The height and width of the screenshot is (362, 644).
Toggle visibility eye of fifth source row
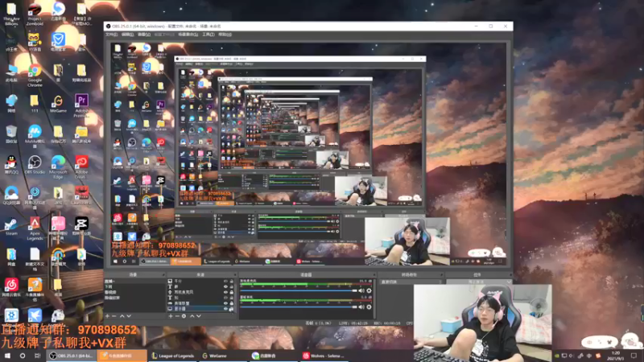225,303
